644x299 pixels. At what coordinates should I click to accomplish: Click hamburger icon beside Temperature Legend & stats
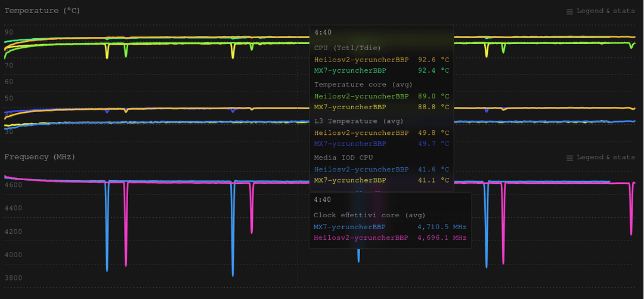click(569, 11)
